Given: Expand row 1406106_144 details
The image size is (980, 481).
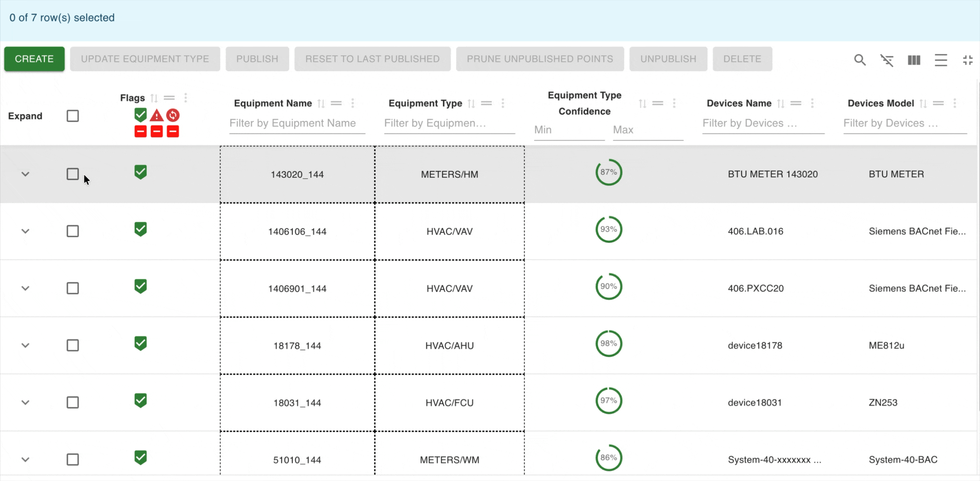Looking at the screenshot, I should point(25,231).
